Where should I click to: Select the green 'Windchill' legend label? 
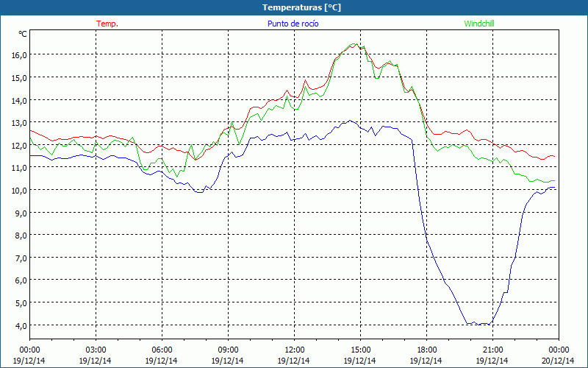pyautogui.click(x=479, y=24)
